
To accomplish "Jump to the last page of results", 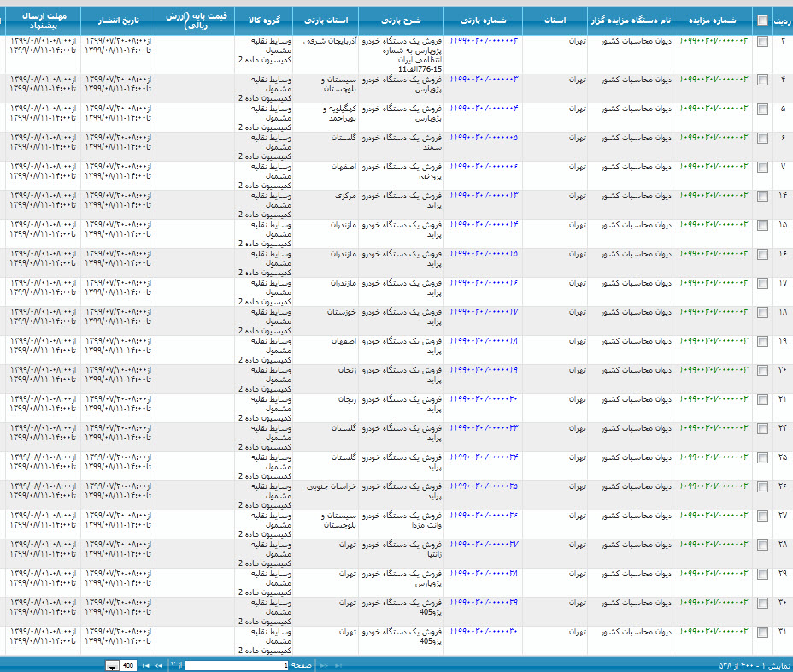I will [x=145, y=665].
